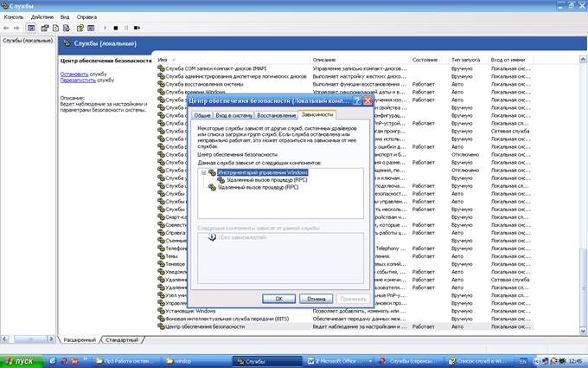Select the Установщик Windows service row

point(345,312)
